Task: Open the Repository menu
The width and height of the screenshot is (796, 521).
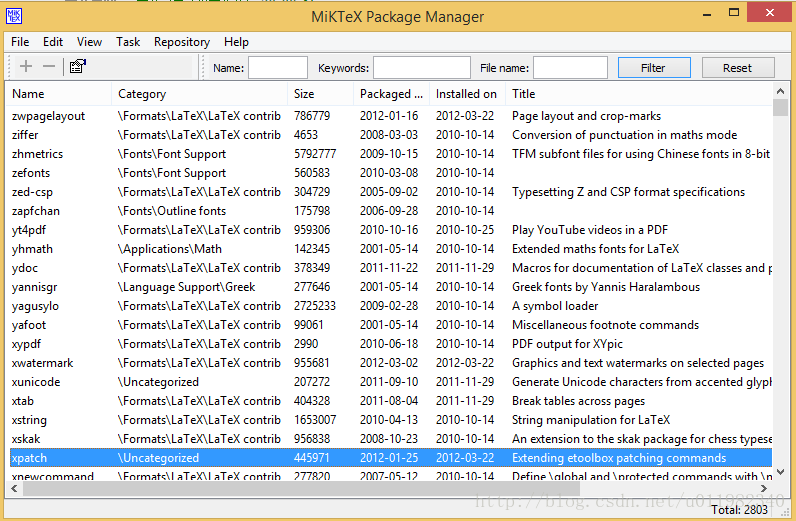Action: [182, 42]
